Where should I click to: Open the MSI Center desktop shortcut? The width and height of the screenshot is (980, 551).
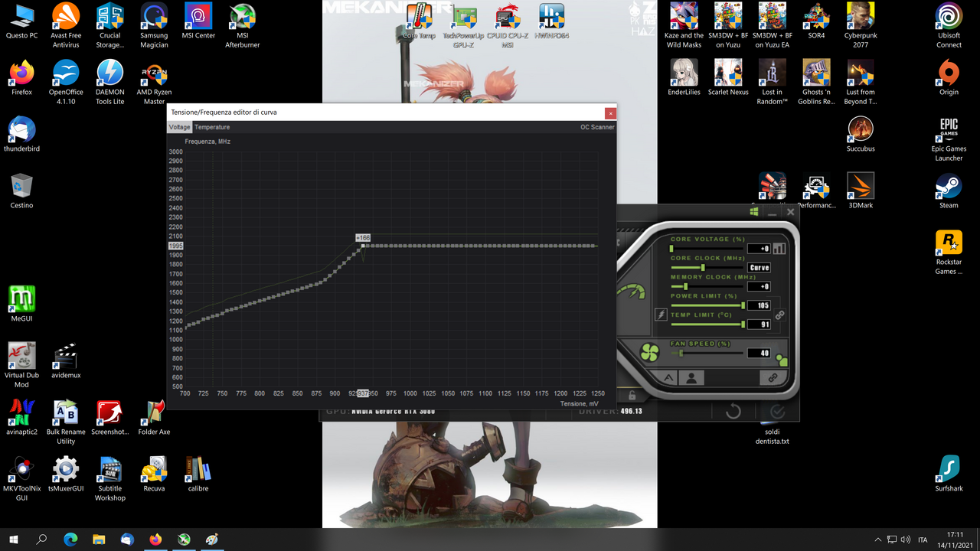coord(198,22)
